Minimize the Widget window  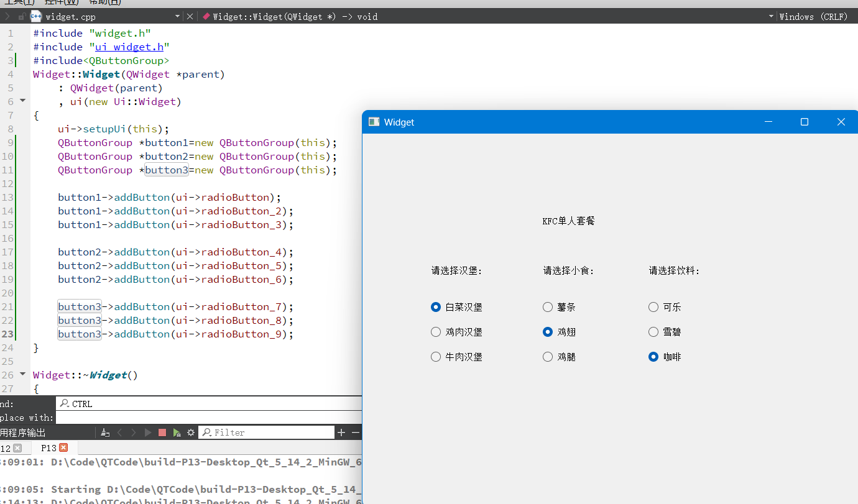(768, 122)
